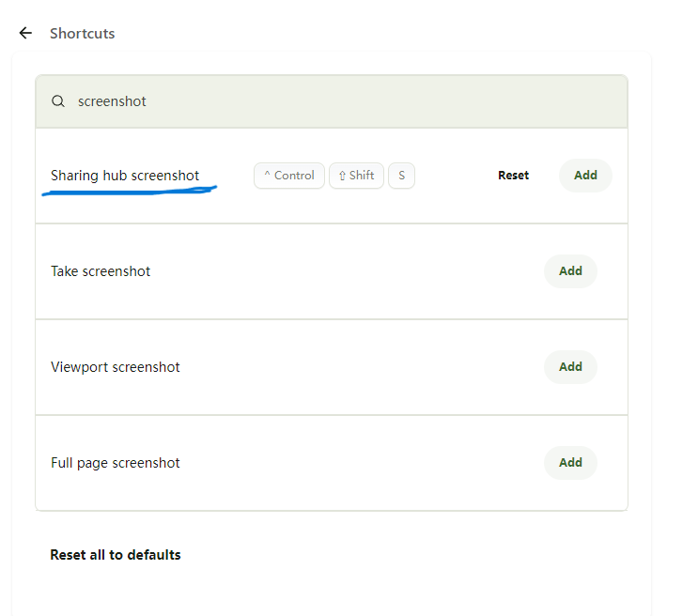Image resolution: width=698 pixels, height=616 pixels.
Task: Click the Shortcuts page title
Action: [83, 34]
